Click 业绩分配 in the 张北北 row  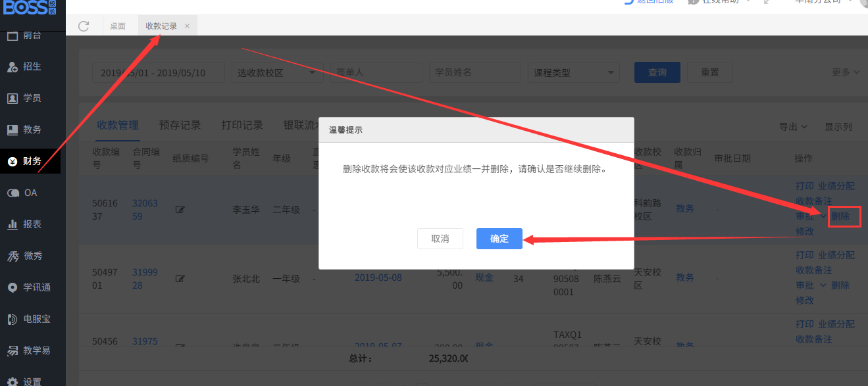pyautogui.click(x=836, y=255)
